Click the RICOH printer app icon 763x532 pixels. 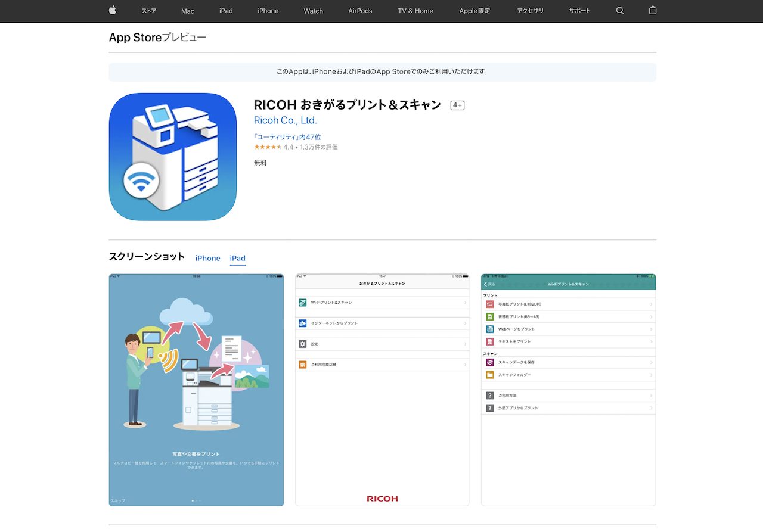pos(173,157)
